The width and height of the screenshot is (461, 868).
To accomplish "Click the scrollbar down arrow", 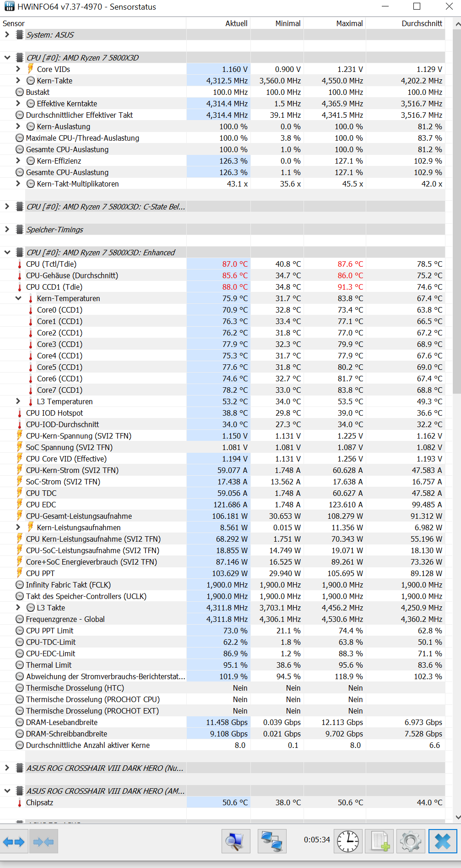I will (457, 817).
